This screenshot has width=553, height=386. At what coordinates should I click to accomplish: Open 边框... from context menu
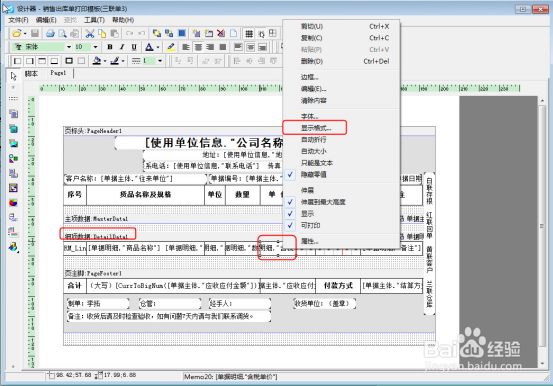point(341,77)
